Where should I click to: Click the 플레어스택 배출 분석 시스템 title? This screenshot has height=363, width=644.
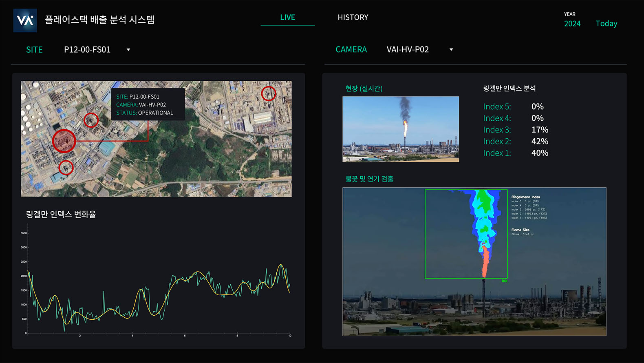[99, 20]
